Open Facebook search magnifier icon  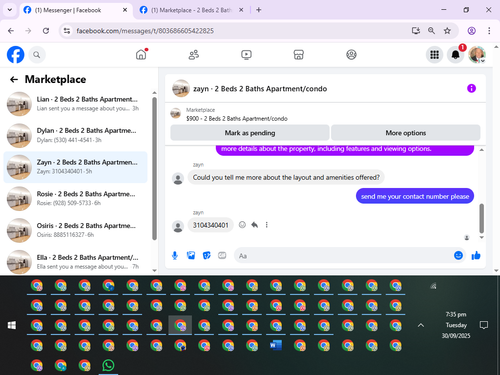click(x=37, y=55)
